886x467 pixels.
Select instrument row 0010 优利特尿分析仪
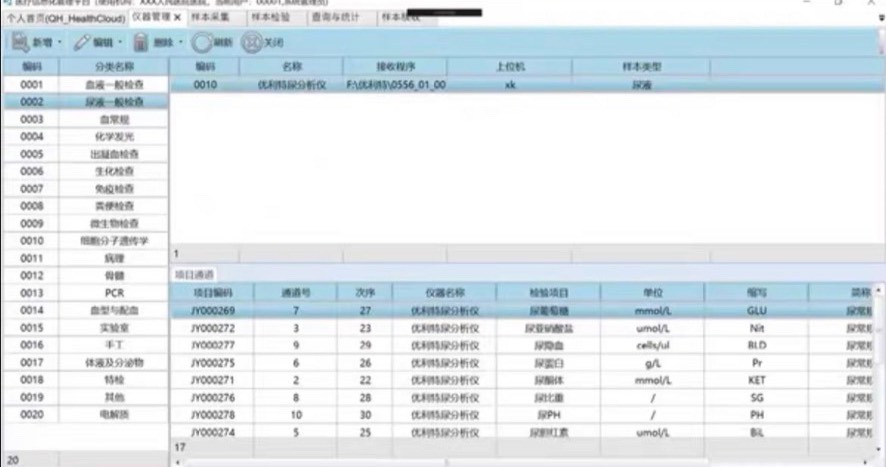tap(527, 85)
